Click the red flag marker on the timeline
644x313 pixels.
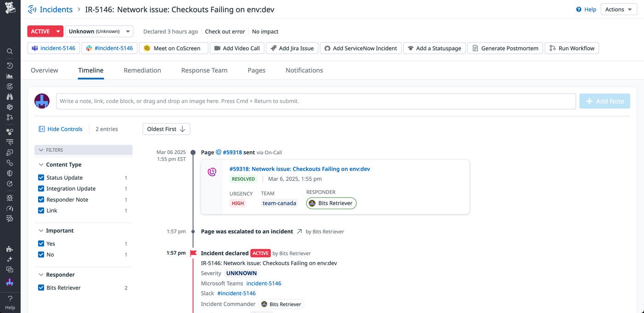(193, 252)
